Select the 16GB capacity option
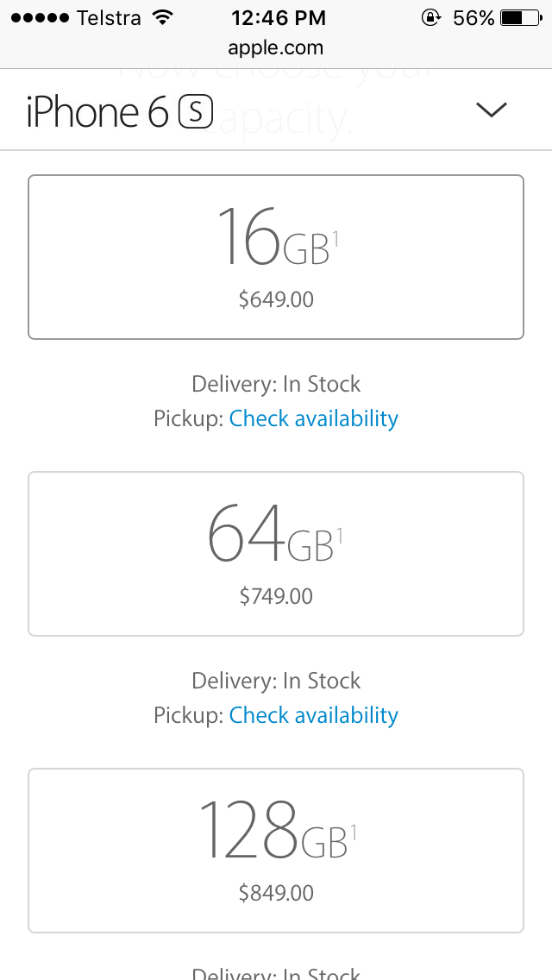 click(276, 257)
